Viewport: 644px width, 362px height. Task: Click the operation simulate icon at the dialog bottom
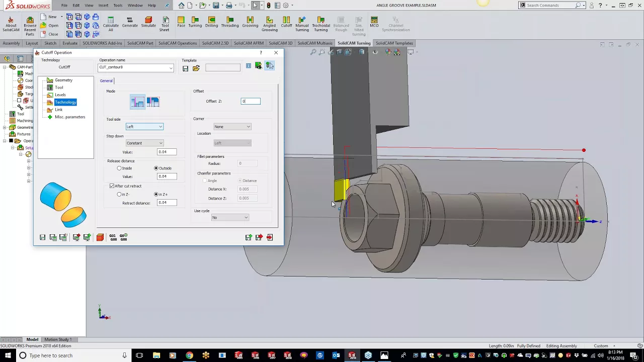(x=100, y=237)
